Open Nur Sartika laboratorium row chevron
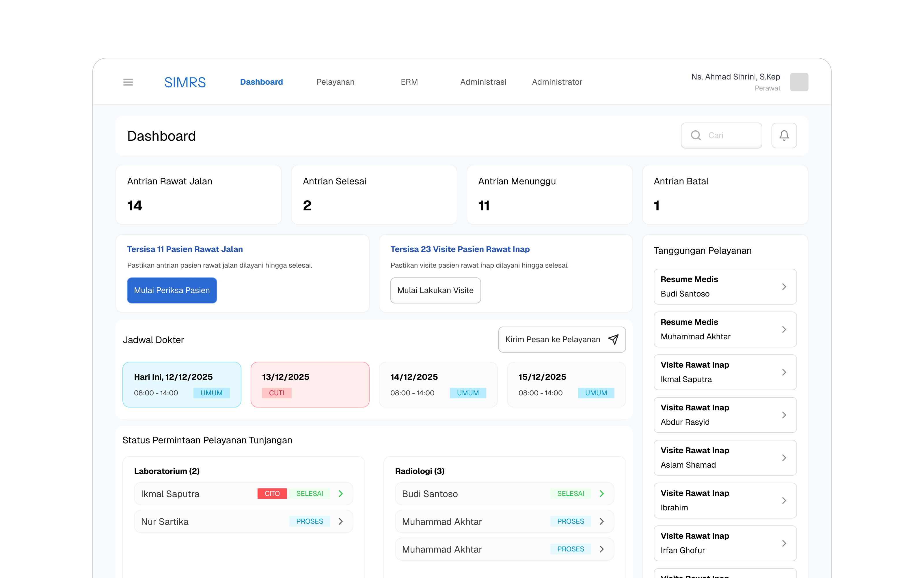The image size is (924, 578). click(341, 521)
